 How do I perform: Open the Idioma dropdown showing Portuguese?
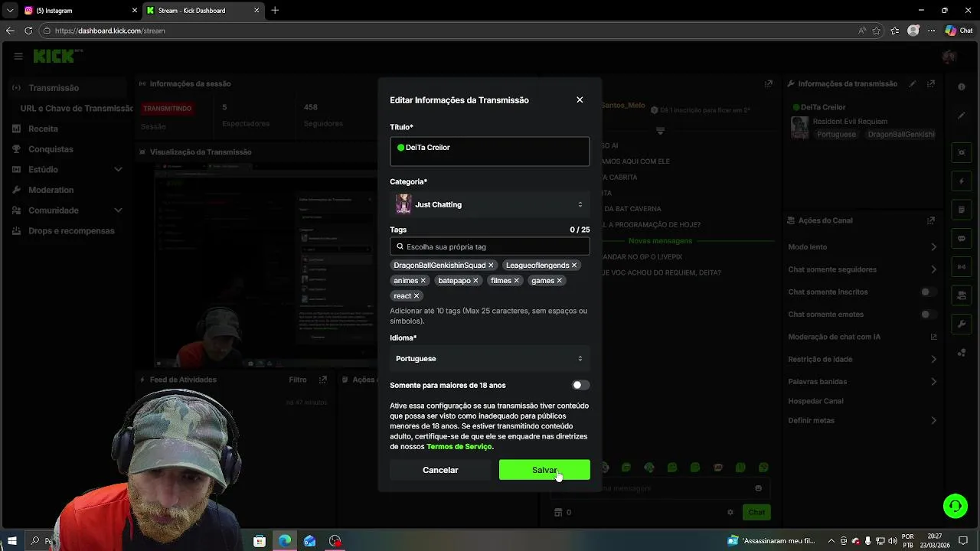(x=490, y=358)
